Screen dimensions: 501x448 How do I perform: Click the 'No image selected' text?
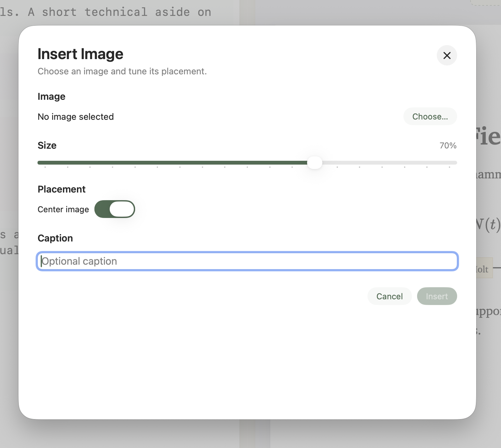pos(76,117)
